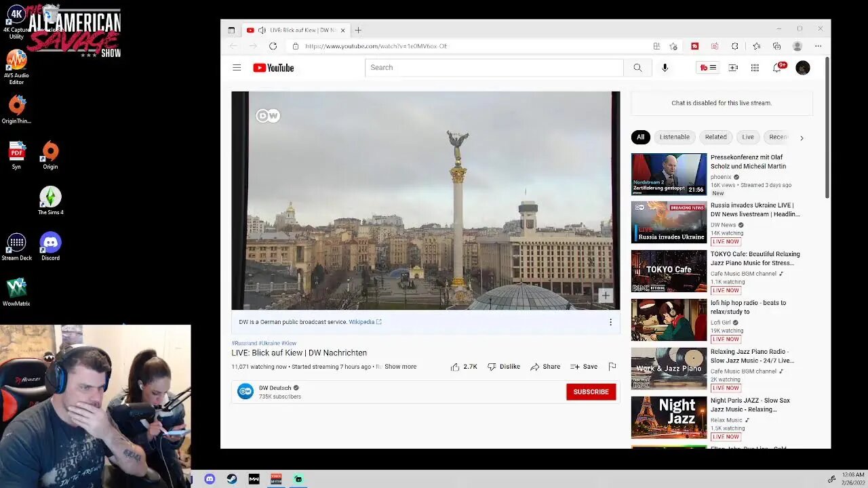This screenshot has height=488, width=868.
Task: Open Russia invades Ukraine LIVE thumbnail
Action: tap(669, 222)
